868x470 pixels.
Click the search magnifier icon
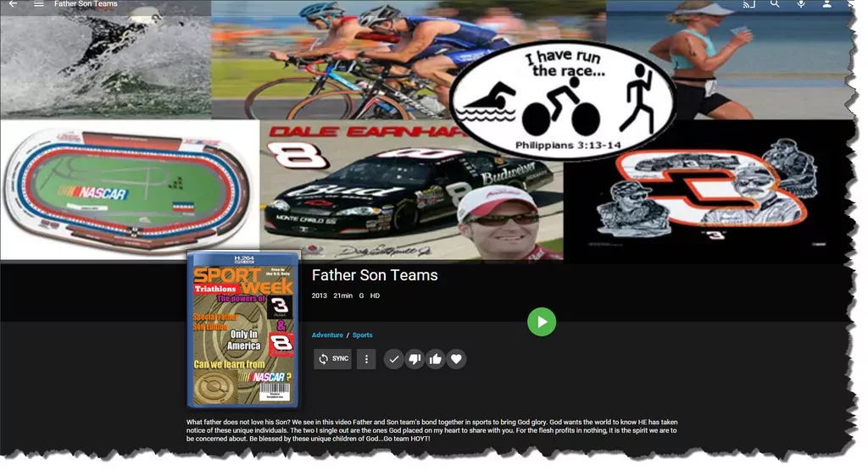[x=775, y=4]
